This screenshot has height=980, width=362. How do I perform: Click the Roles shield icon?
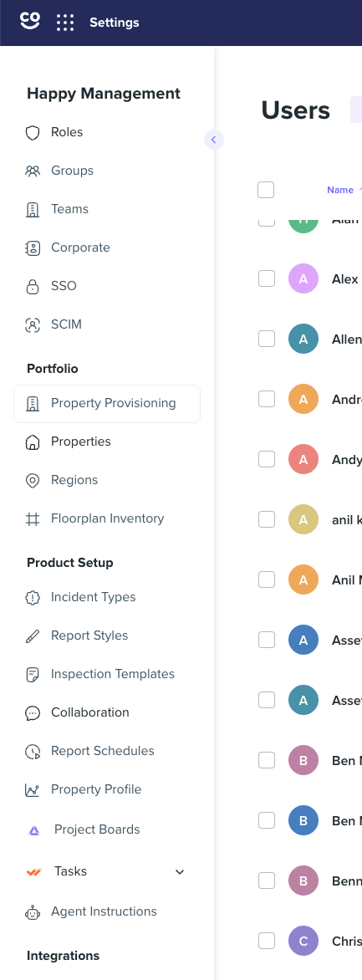(33, 132)
